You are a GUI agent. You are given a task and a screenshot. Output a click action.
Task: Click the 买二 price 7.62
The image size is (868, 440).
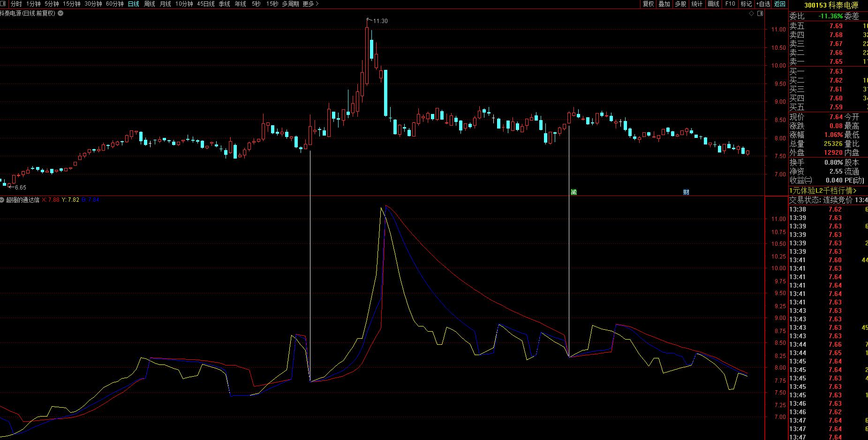(836, 81)
